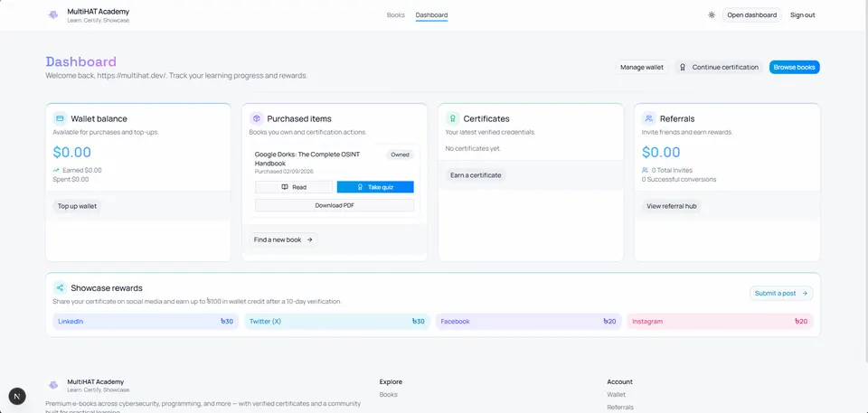Open the Books nav tab
The image size is (868, 413).
[396, 15]
